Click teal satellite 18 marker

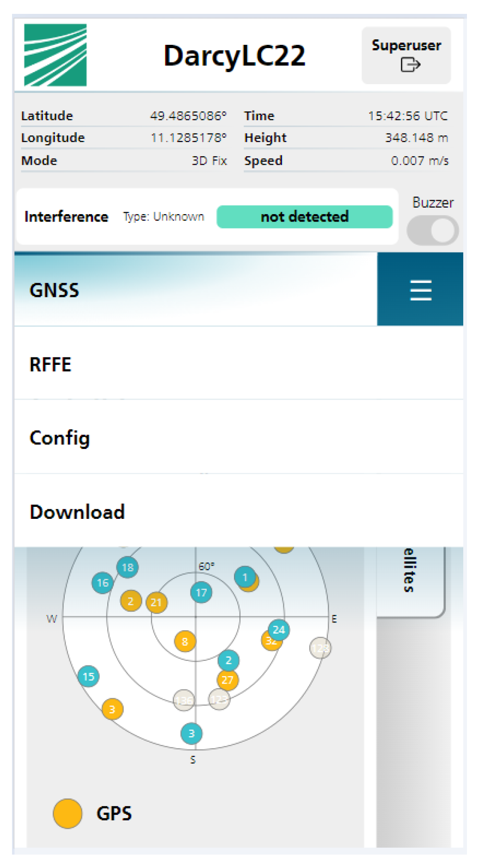coord(128,567)
